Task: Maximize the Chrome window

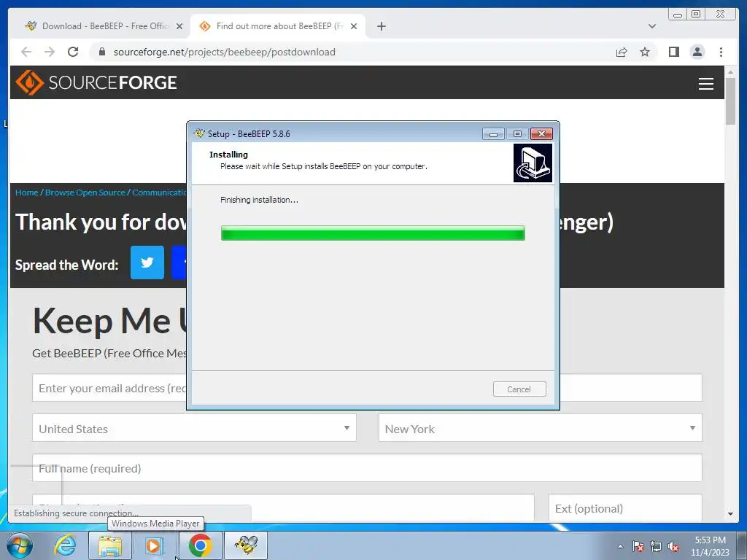Action: [695, 15]
